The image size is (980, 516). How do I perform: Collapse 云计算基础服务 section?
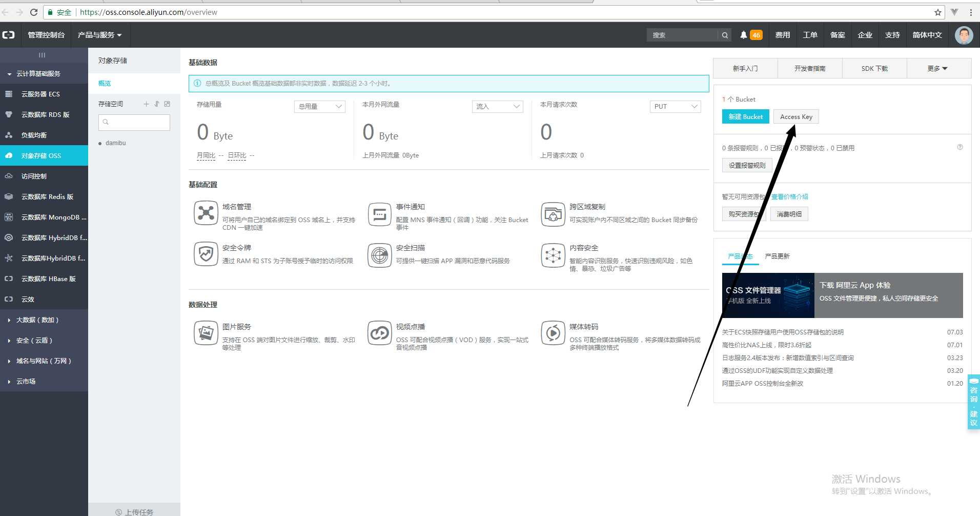click(x=44, y=73)
